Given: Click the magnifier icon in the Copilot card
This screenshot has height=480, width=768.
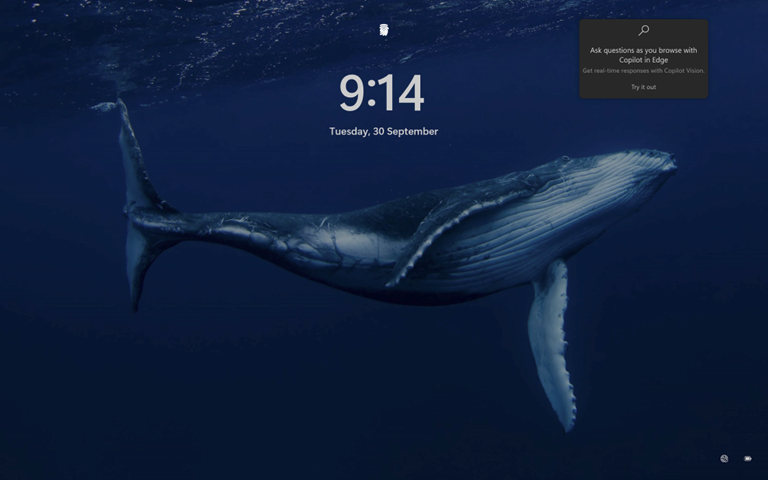Looking at the screenshot, I should (x=644, y=31).
